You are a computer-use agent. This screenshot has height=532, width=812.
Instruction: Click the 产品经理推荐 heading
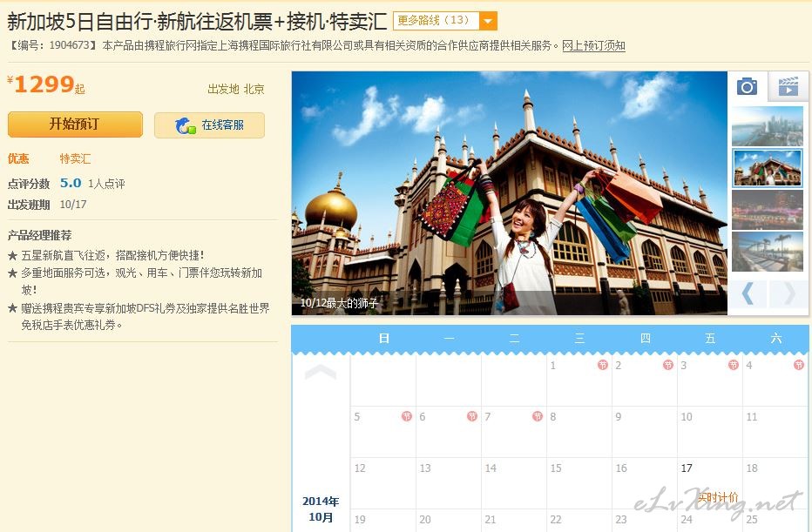point(39,235)
